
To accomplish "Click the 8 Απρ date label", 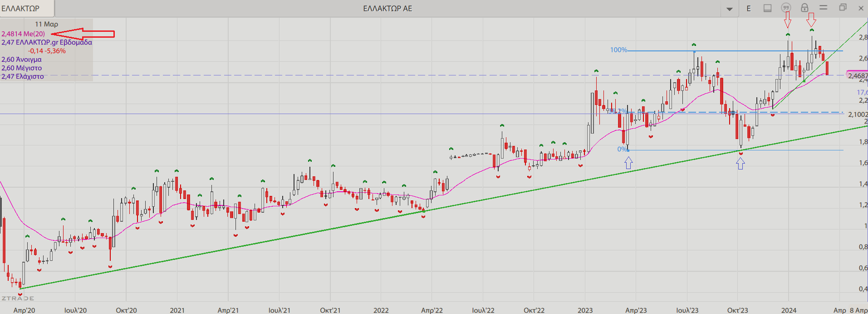I will (x=858, y=310).
